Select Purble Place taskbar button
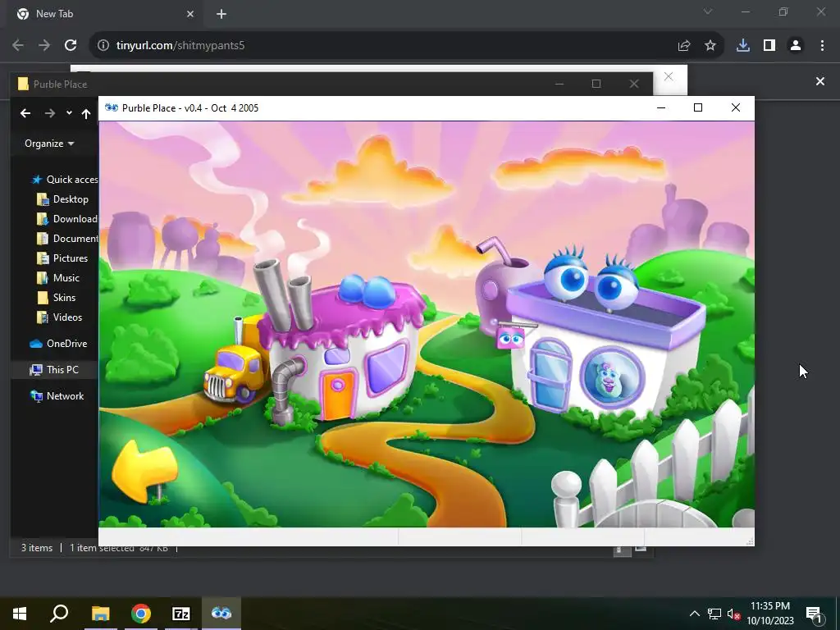This screenshot has width=840, height=630. tap(221, 614)
